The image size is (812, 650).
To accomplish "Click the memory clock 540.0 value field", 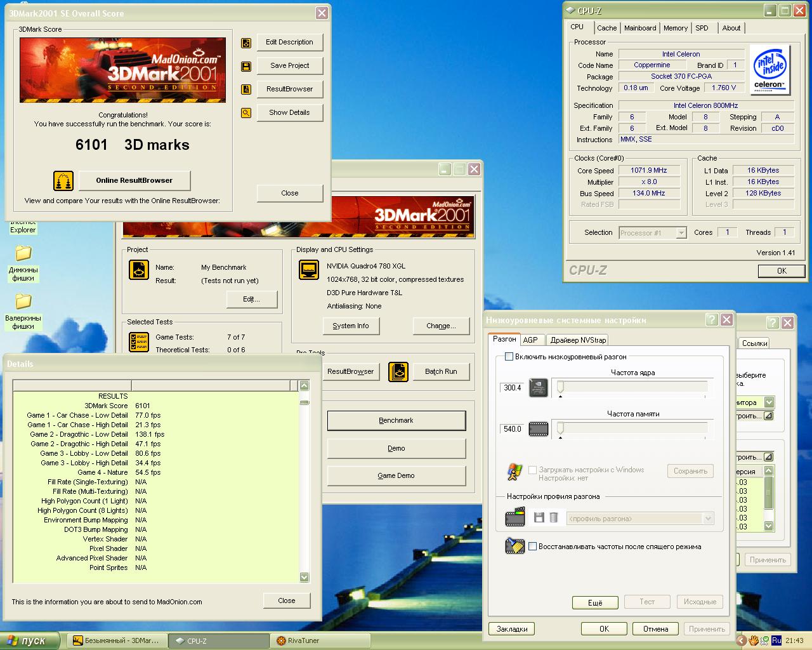I will coord(512,430).
